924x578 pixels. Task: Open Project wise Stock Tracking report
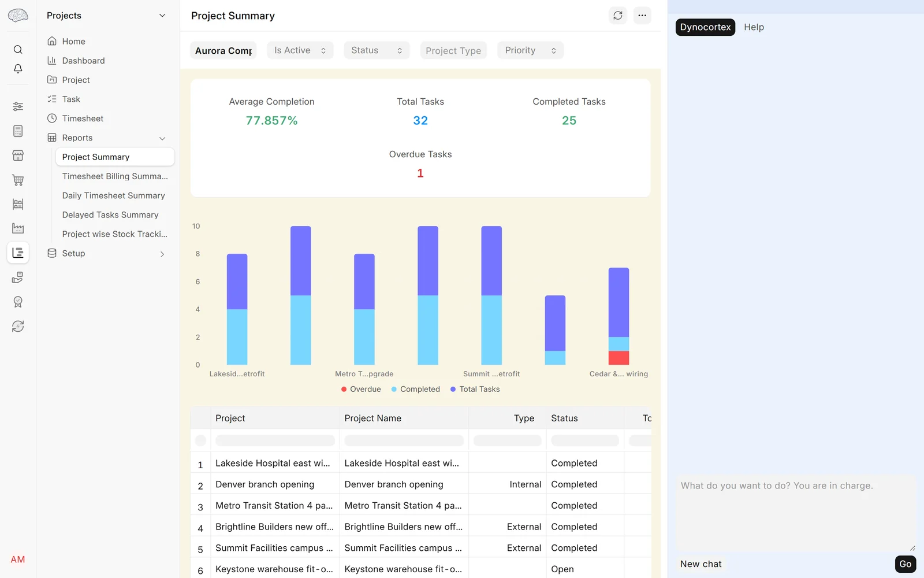[x=115, y=234]
